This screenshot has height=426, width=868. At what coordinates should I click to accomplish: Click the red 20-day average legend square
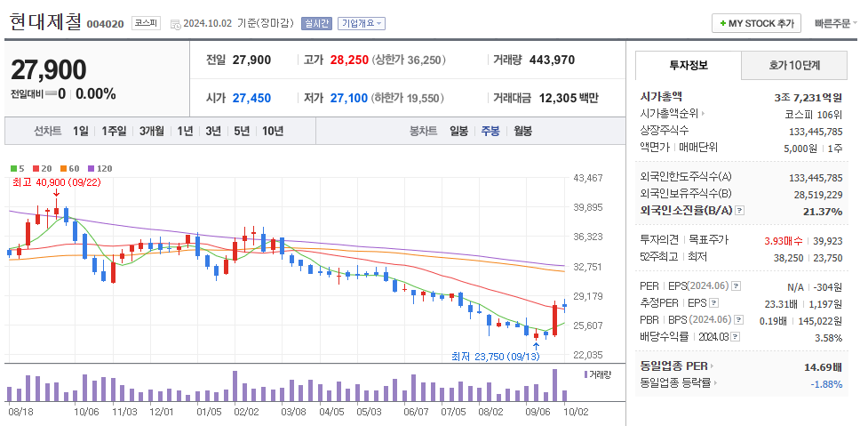(36, 168)
